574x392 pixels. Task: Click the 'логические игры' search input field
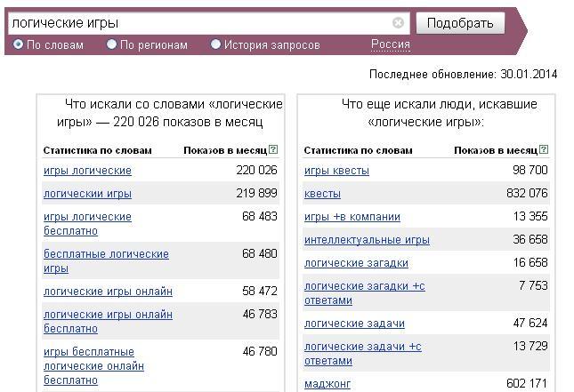click(200, 23)
